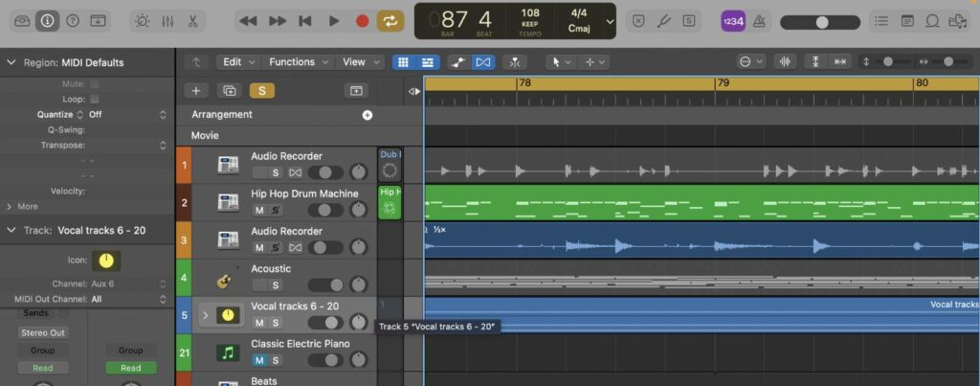Open the Quantize Off dropdown
The width and height of the screenshot is (980, 386).
click(128, 115)
